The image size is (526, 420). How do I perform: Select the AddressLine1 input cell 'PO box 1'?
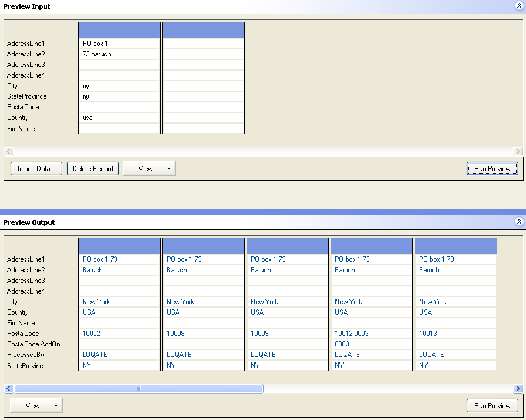pos(119,44)
